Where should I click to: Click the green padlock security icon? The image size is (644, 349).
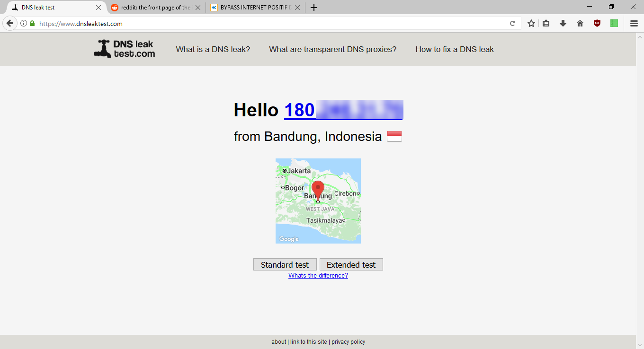pyautogui.click(x=32, y=23)
